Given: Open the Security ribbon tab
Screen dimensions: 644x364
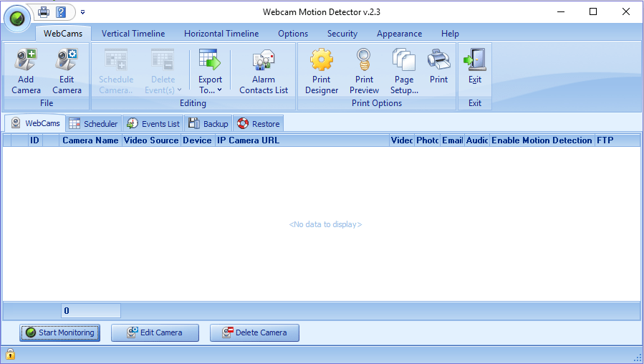Looking at the screenshot, I should pos(342,34).
